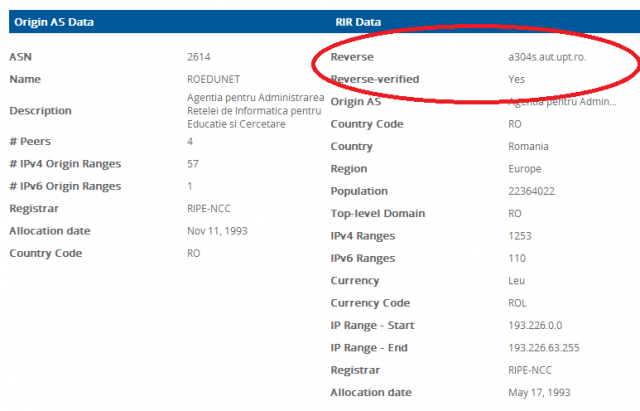Click the Top-level Domain value RO
Image resolution: width=640 pixels, height=411 pixels.
tap(515, 213)
